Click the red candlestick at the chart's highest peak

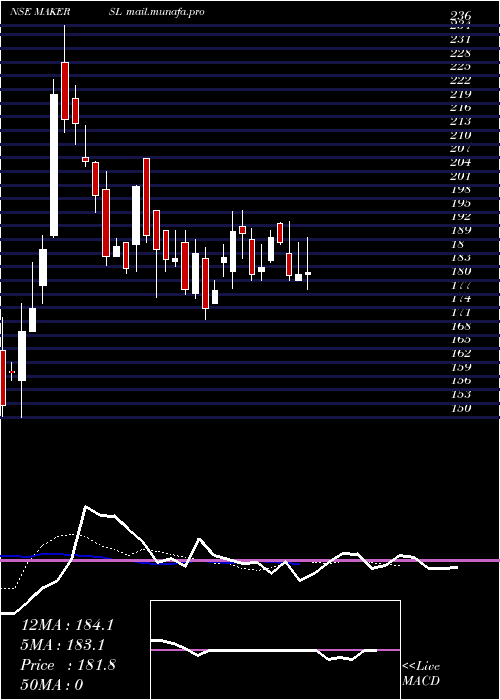(65, 91)
